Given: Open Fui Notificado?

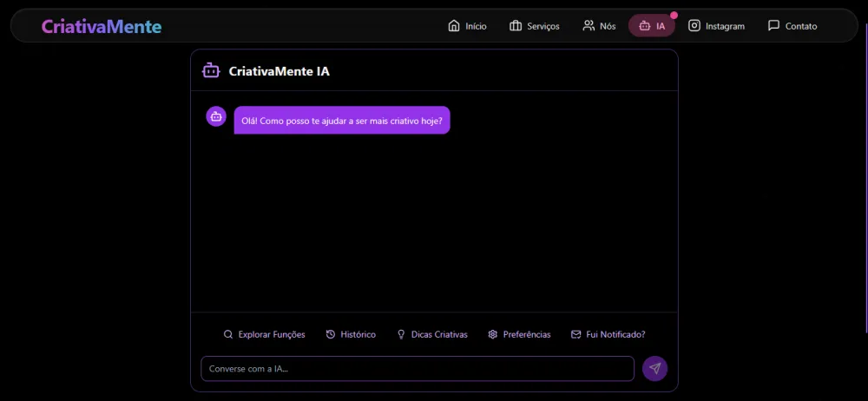Looking at the screenshot, I should pos(615,334).
